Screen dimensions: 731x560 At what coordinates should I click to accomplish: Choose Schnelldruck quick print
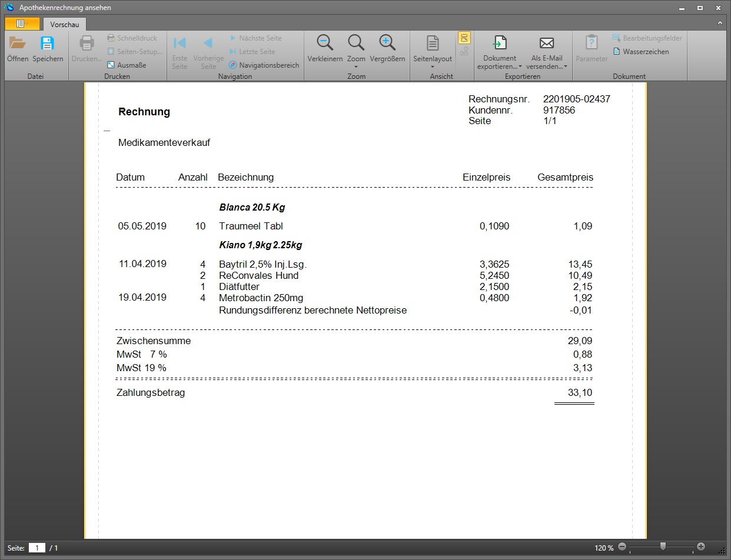tap(132, 38)
